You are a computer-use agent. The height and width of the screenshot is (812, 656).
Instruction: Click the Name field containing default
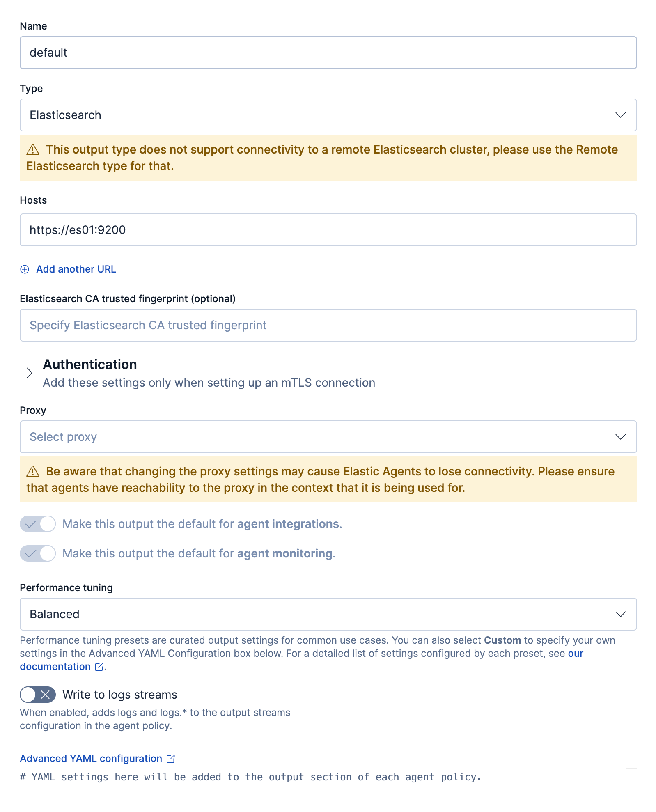[328, 53]
